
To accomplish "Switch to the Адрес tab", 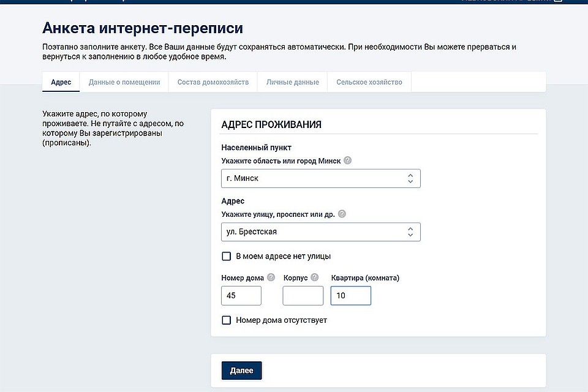I will 61,82.
